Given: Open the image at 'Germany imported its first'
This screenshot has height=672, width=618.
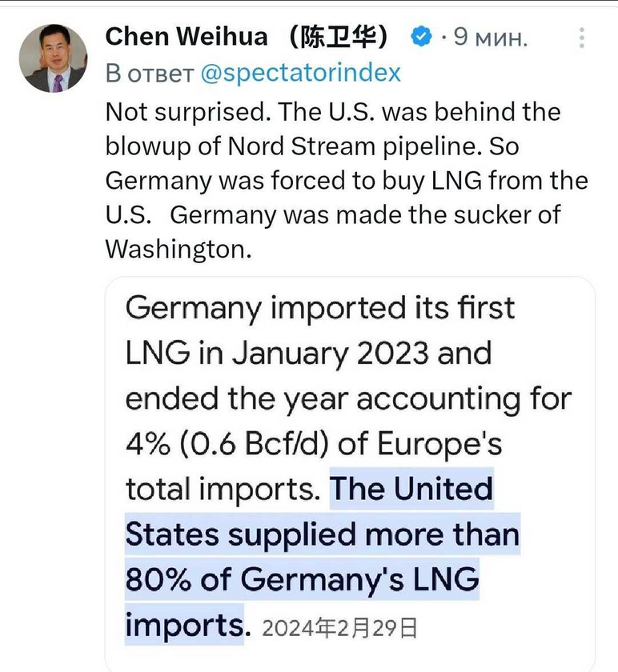Looking at the screenshot, I should (x=320, y=309).
